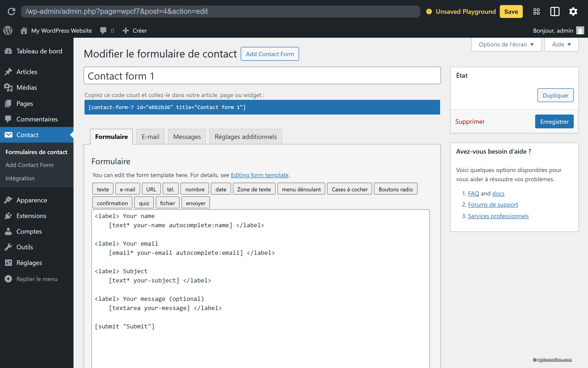
Task: Click the Unsaved Playground warning icon
Action: 429,11
